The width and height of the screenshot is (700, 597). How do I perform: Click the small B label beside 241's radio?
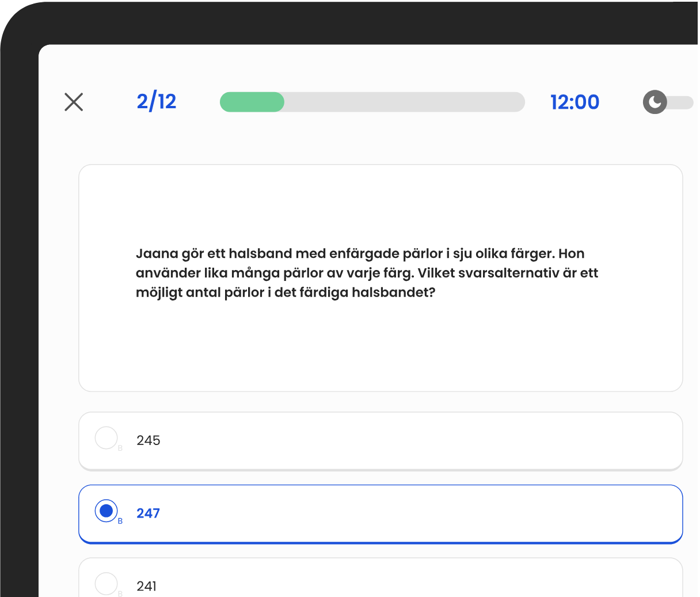point(120,593)
